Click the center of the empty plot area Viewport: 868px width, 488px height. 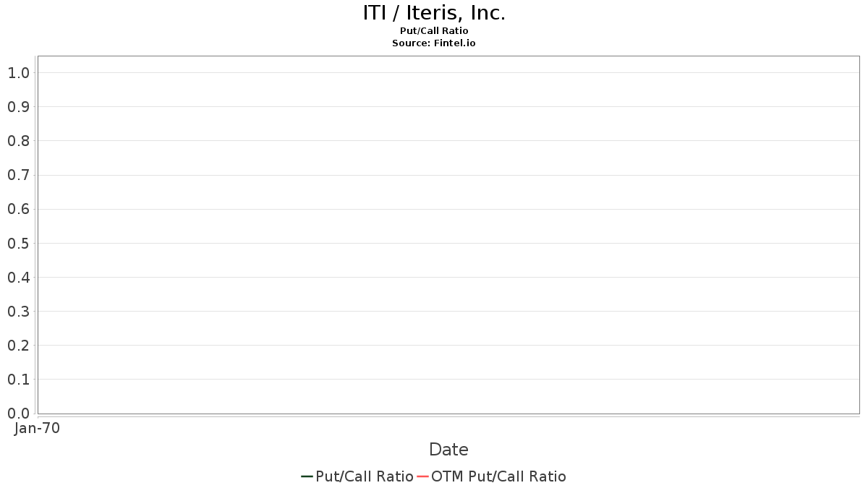(x=448, y=235)
